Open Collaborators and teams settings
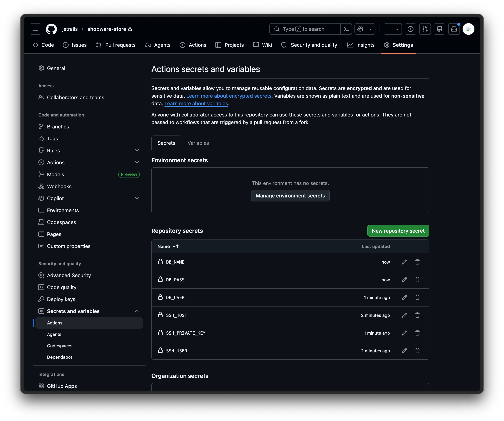Screen dimensions: 504x421 click(89, 97)
